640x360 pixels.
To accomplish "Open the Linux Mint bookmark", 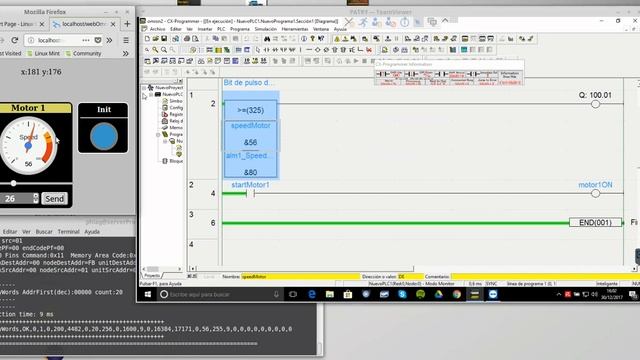I will [x=43, y=53].
